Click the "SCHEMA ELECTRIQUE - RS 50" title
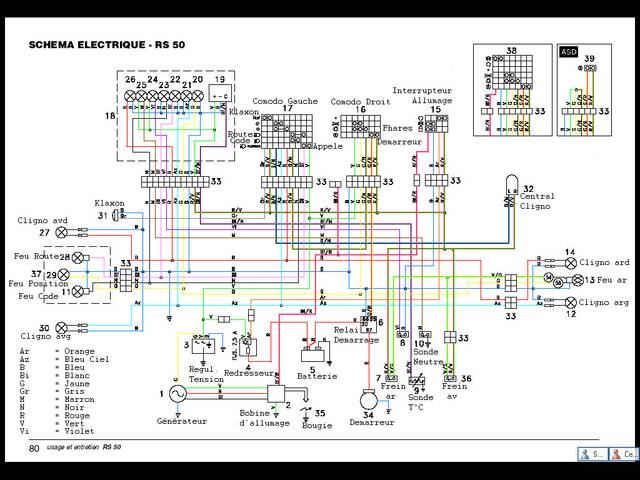640x480 pixels. pos(107,45)
